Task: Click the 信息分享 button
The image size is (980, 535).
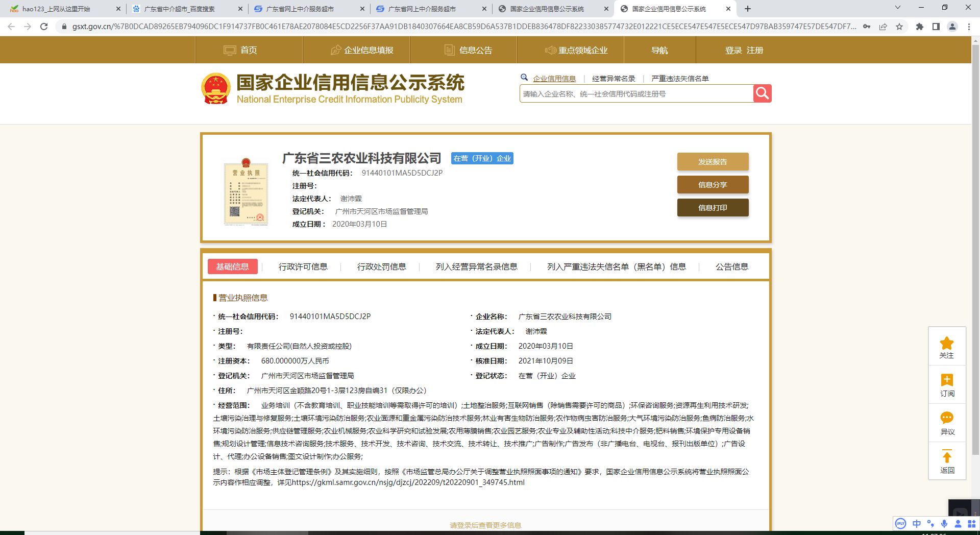Action: pyautogui.click(x=713, y=184)
